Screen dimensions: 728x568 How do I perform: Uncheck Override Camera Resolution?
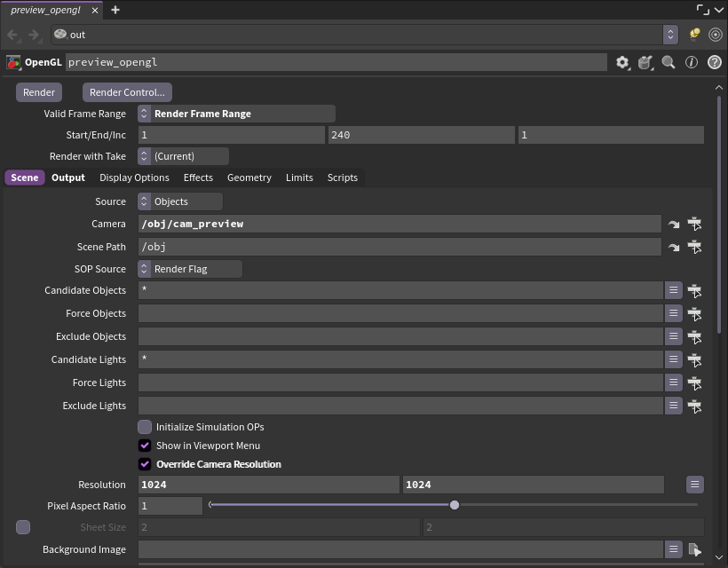tap(145, 464)
